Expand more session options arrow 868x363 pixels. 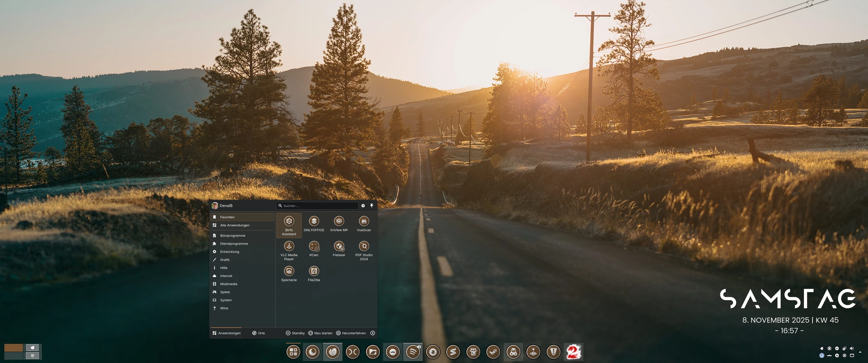coord(373,333)
